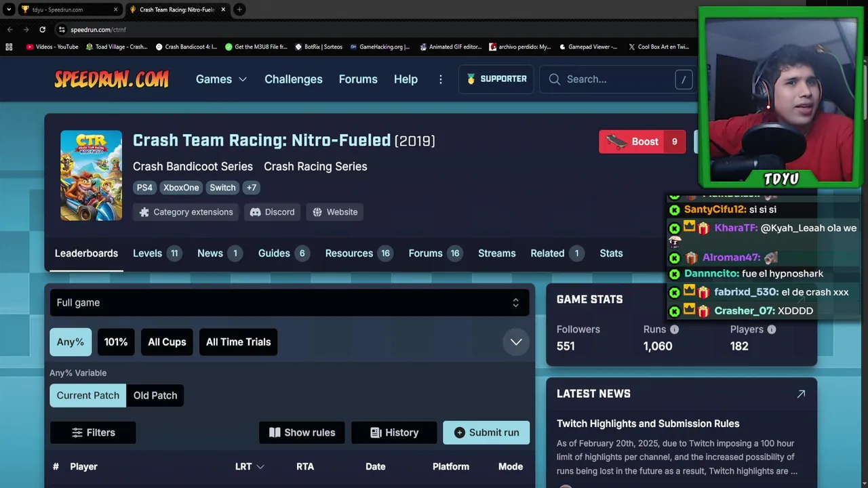Open Forums in the top navigation
The height and width of the screenshot is (488, 868).
pos(358,79)
